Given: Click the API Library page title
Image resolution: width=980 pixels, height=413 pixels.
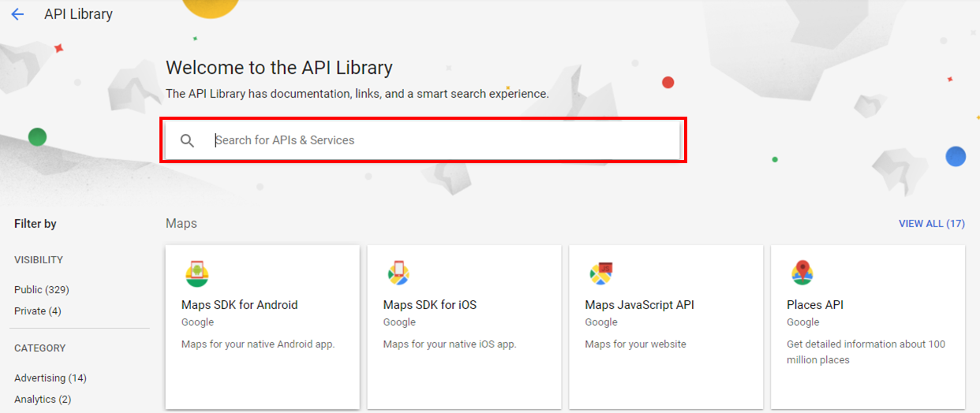Looking at the screenshot, I should click(x=78, y=14).
